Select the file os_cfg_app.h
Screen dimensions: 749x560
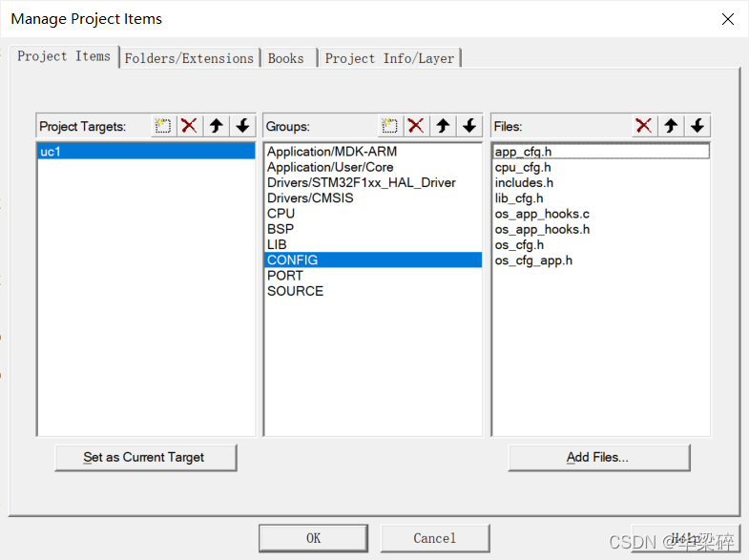601,260
